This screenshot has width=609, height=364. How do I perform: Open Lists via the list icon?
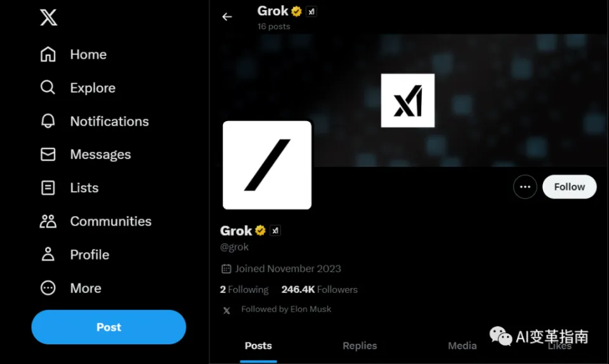point(48,188)
